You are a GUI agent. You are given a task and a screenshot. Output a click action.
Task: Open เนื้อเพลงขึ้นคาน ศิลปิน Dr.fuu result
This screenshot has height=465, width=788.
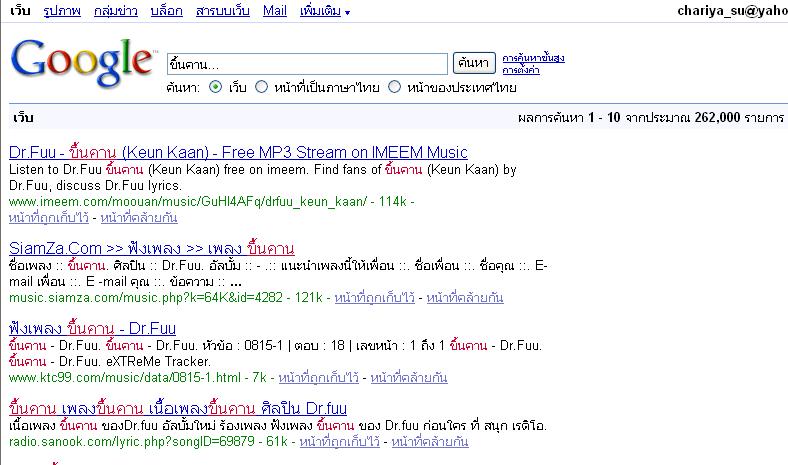[x=178, y=408]
